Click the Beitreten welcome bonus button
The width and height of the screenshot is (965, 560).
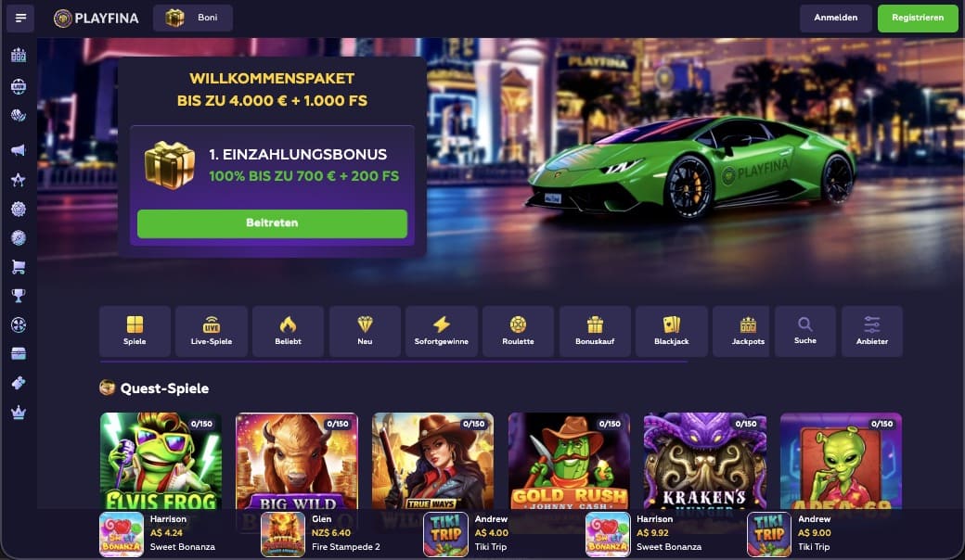[x=272, y=223]
